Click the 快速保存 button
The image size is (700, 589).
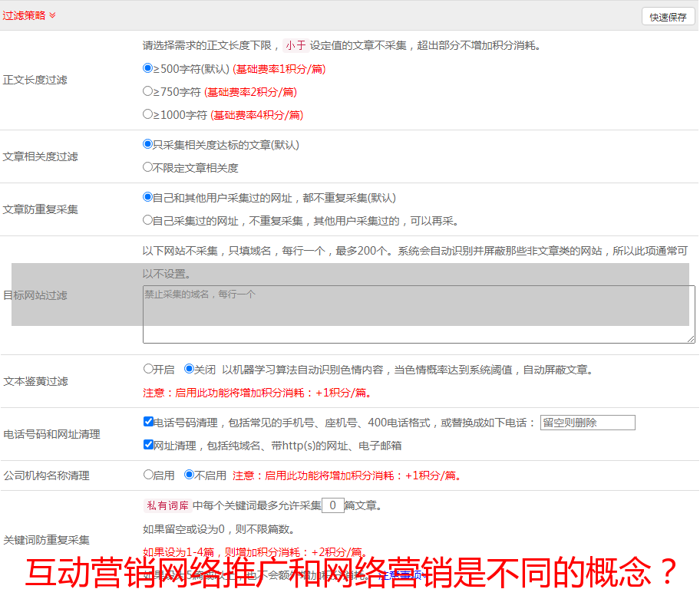[668, 17]
